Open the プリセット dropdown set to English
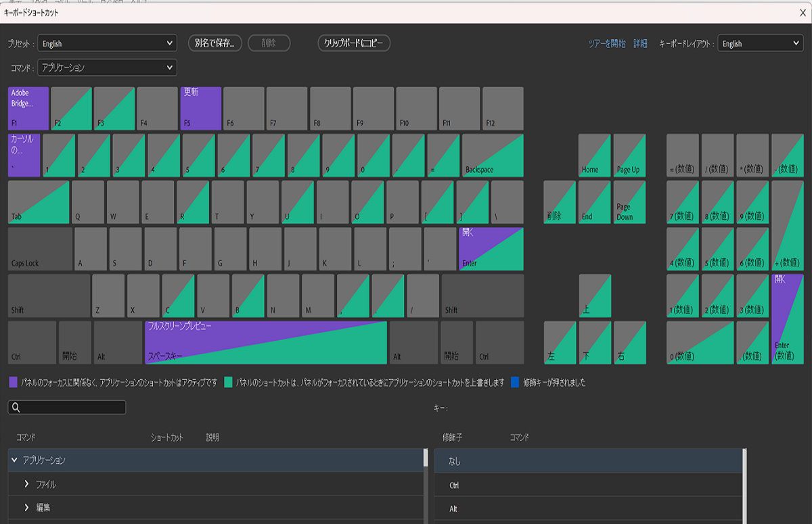 click(107, 43)
